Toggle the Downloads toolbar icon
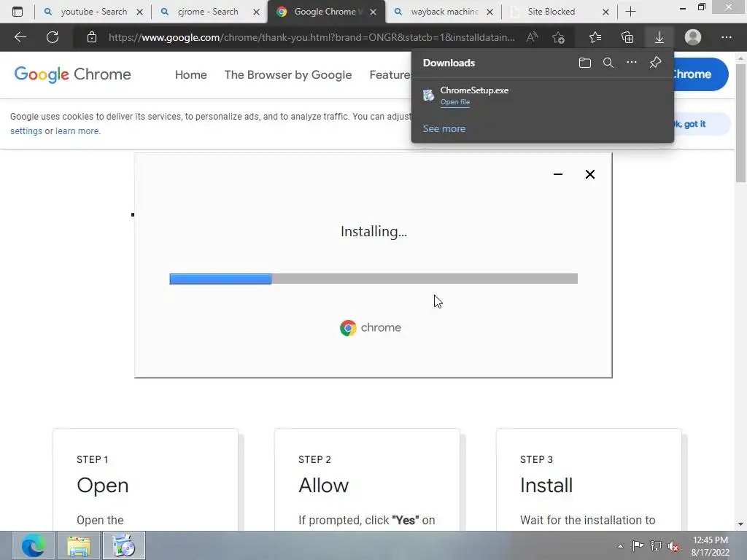The height and width of the screenshot is (560, 747). 659,37
